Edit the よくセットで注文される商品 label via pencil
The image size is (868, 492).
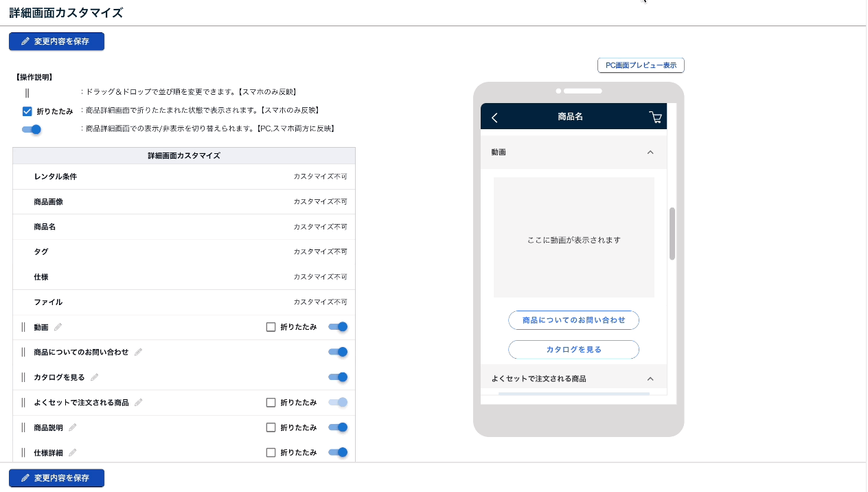click(138, 403)
